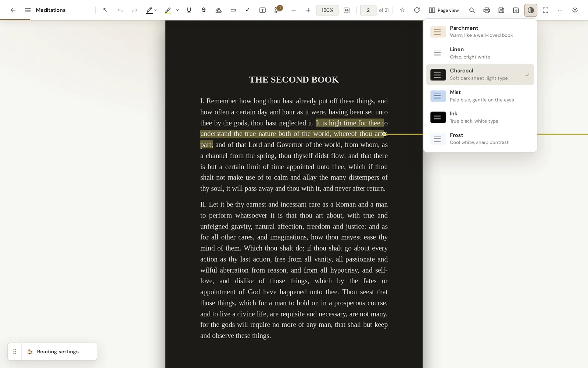Expand the pen tool options arrow

(156, 10)
